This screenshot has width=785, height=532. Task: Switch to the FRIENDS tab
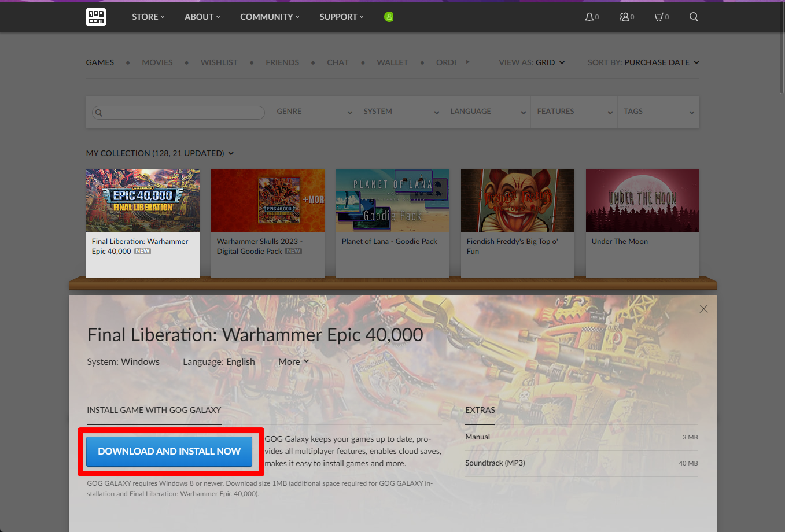click(282, 62)
